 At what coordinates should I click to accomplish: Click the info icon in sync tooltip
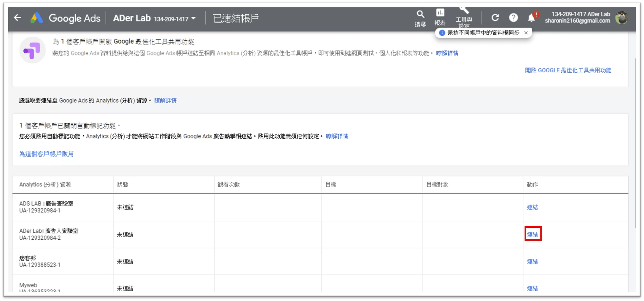coord(442,33)
